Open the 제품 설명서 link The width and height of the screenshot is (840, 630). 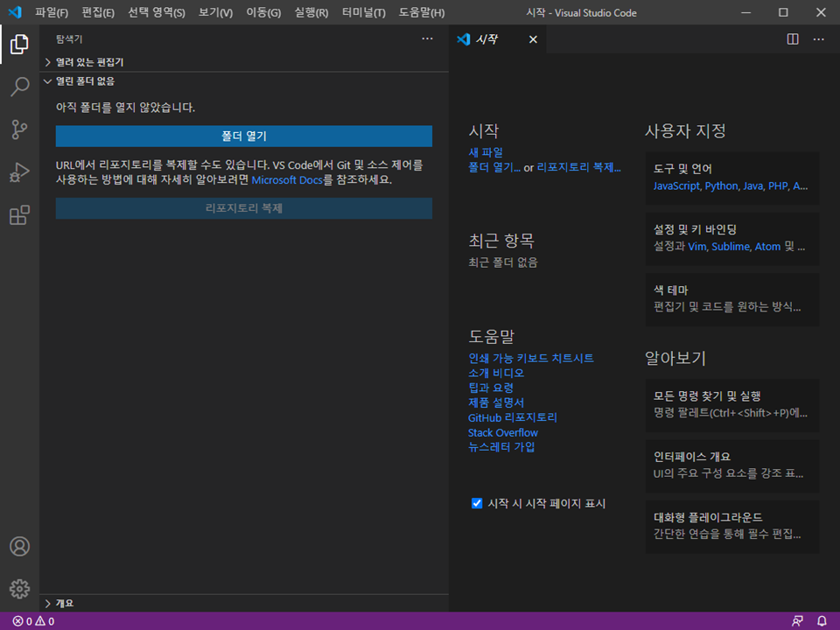click(x=496, y=402)
